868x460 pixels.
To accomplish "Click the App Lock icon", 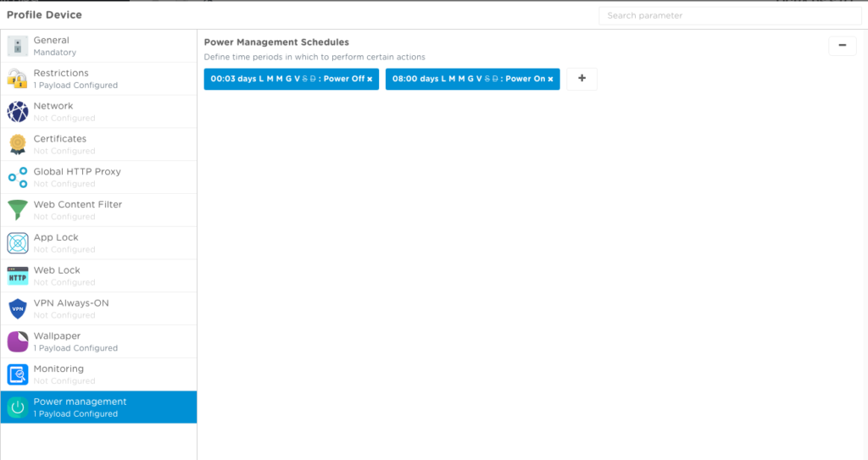I will (x=18, y=243).
